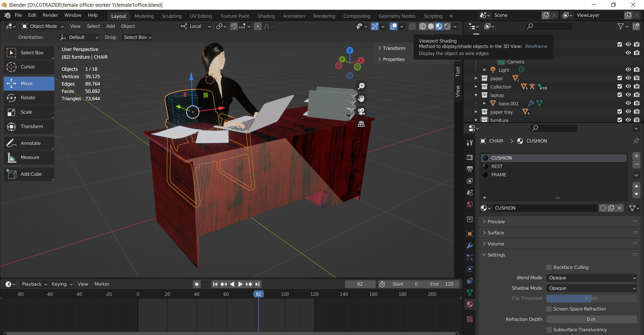Click the pan hand viewport icon
644x335 pixels.
tap(361, 99)
